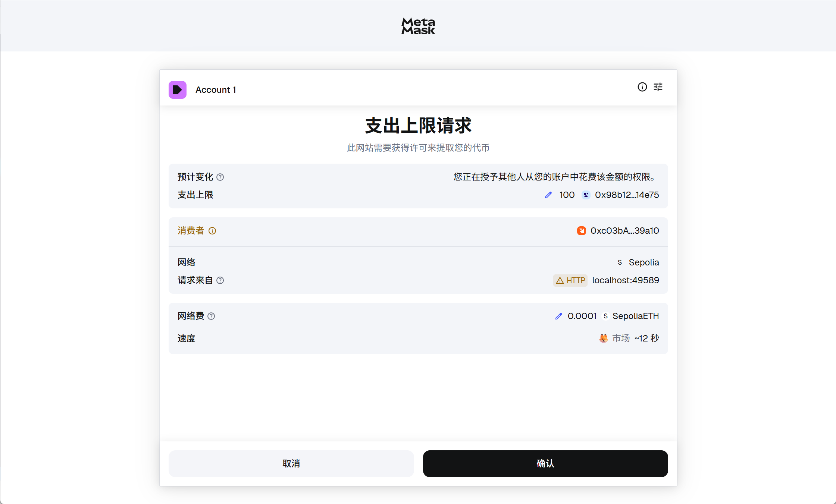This screenshot has width=836, height=504.
Task: Edit spending cap amount pencil icon
Action: click(x=548, y=195)
